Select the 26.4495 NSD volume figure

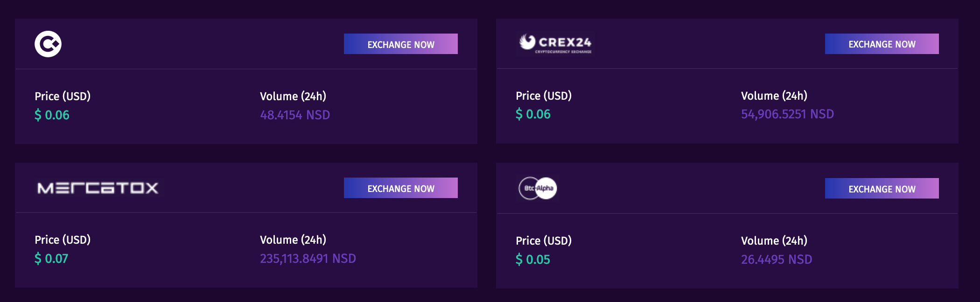click(x=777, y=260)
